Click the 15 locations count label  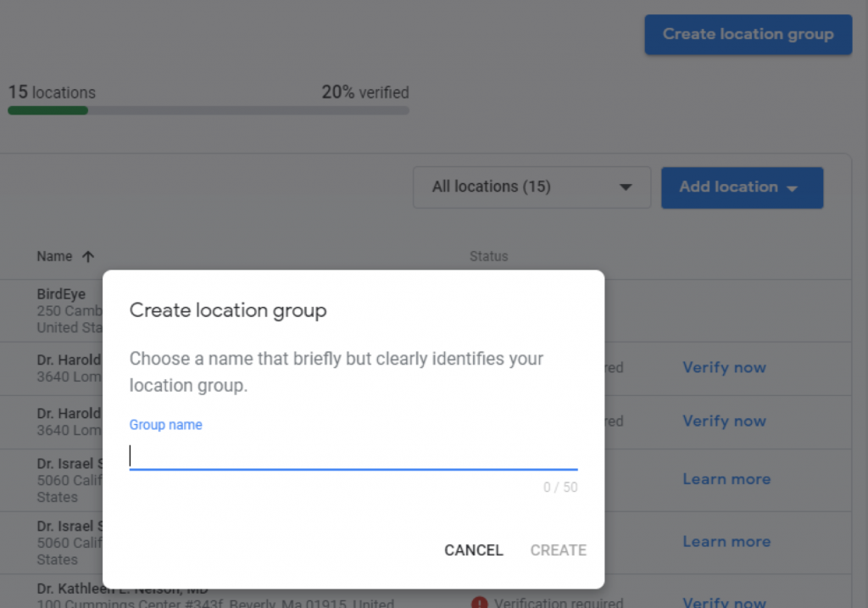coord(52,92)
